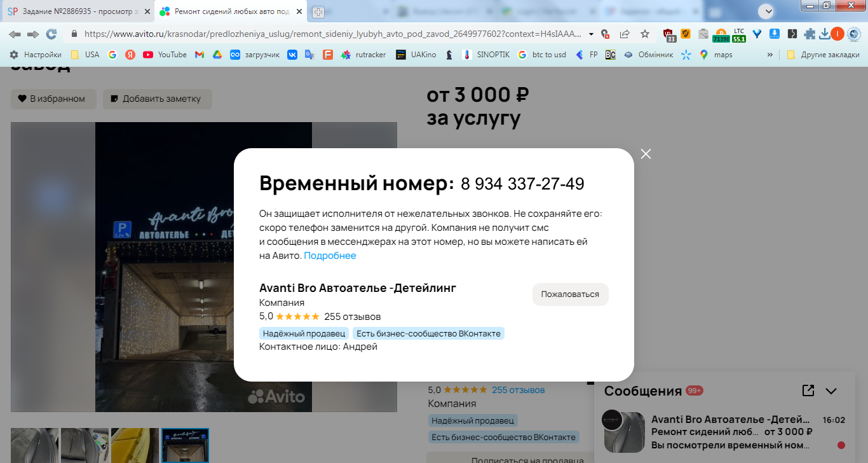
Task: Open the Подробнее link in popup
Action: click(x=330, y=256)
